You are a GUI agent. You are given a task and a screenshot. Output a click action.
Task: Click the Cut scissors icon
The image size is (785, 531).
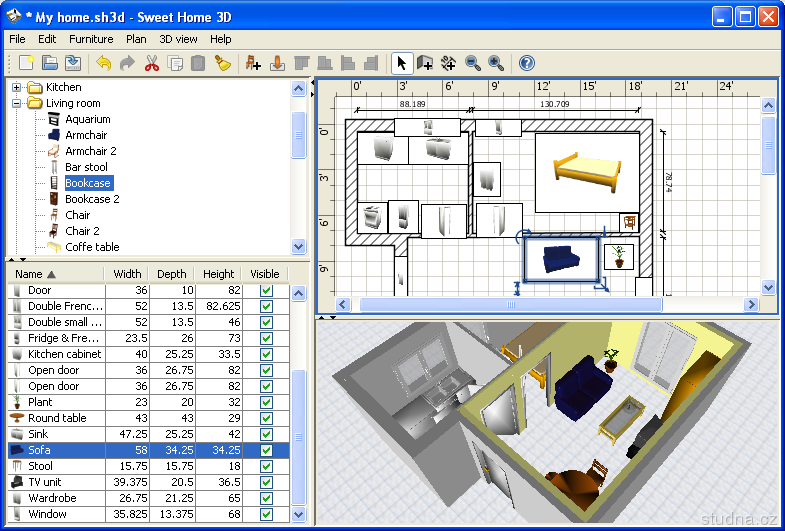[x=152, y=64]
